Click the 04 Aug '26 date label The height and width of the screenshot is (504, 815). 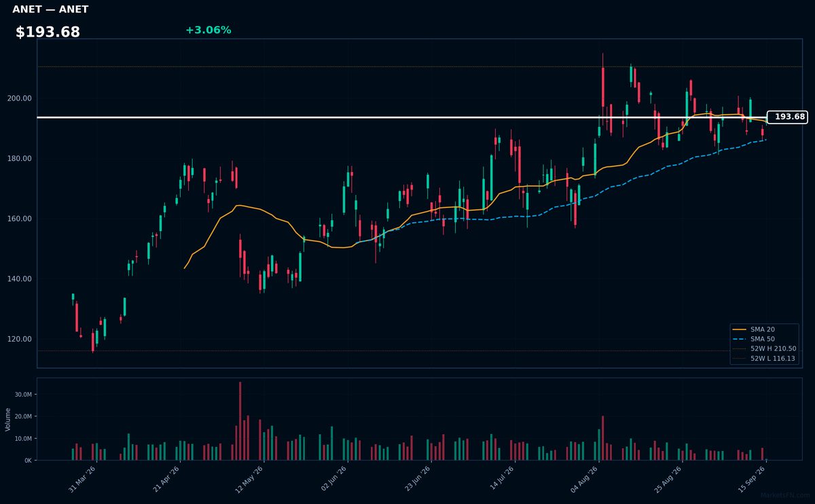coord(585,479)
